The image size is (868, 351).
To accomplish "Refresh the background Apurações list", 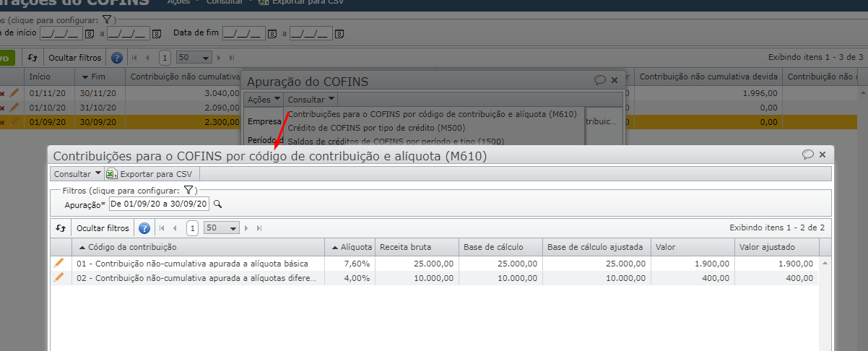I will pos(32,57).
